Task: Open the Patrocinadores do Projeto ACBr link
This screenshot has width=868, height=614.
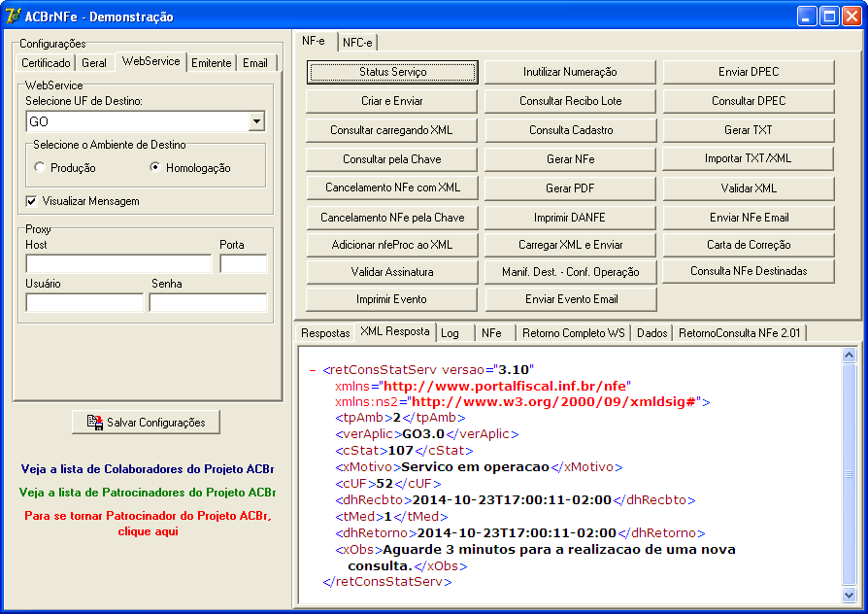Action: pos(148,493)
